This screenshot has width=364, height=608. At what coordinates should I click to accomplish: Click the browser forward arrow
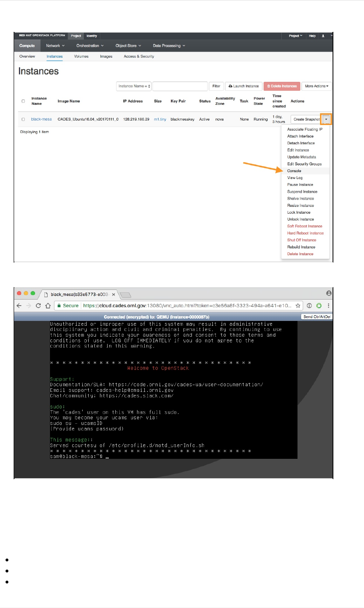[x=29, y=306]
